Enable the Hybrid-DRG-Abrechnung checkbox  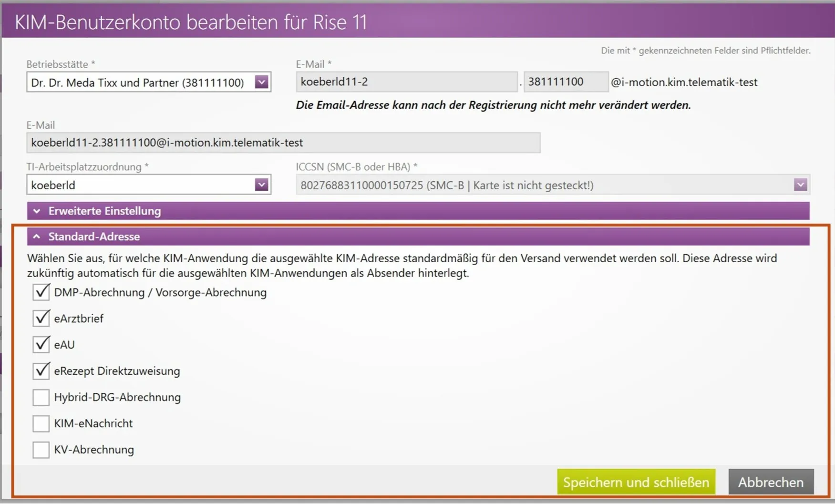(x=41, y=397)
